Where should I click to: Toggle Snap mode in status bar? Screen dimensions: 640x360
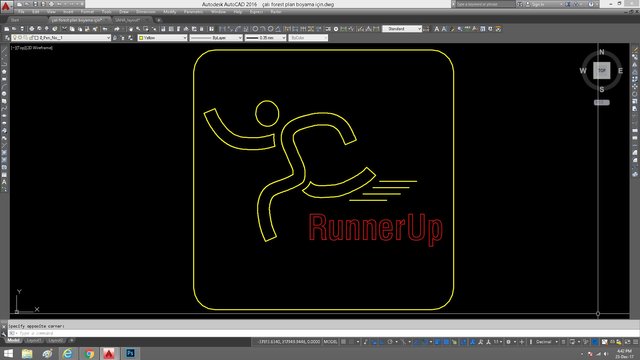click(x=351, y=342)
